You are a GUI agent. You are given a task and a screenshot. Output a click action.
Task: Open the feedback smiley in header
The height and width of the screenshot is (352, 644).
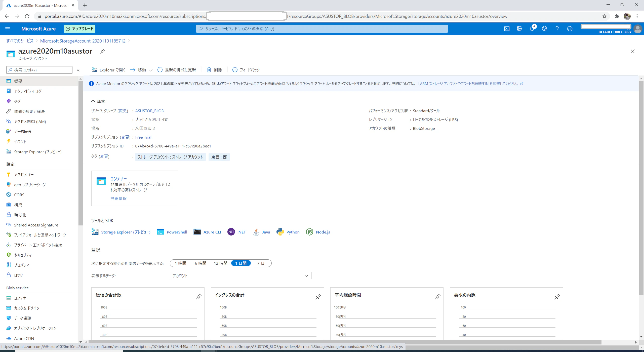pos(570,29)
